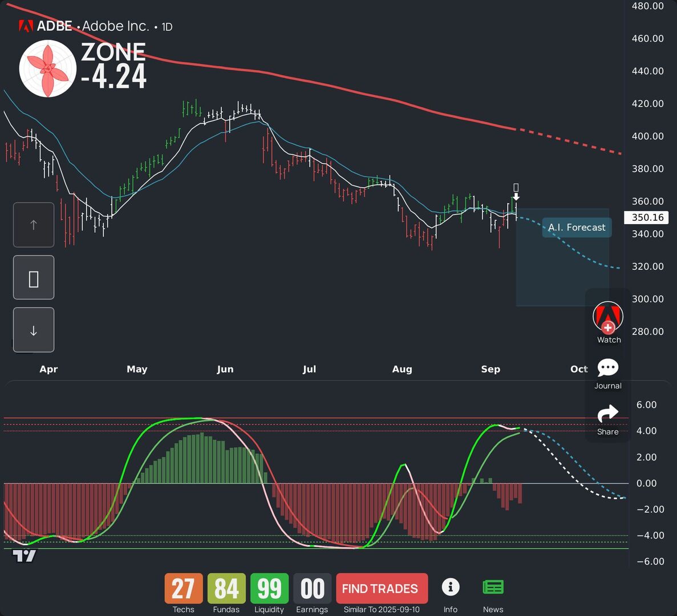This screenshot has width=677, height=616.
Task: Click the red flower zone radar icon
Action: pyautogui.click(x=48, y=68)
